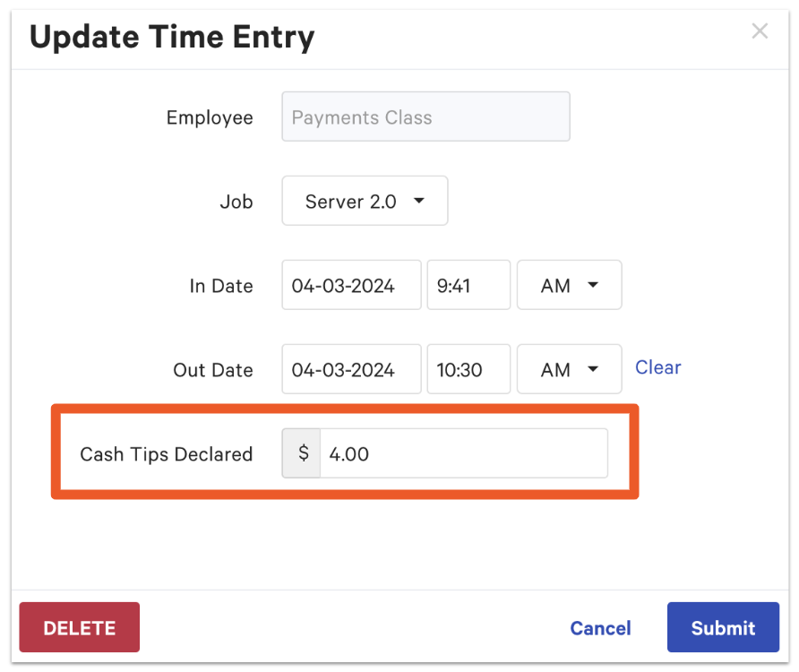Open the Job dropdown showing Server 2.0

coord(365,202)
